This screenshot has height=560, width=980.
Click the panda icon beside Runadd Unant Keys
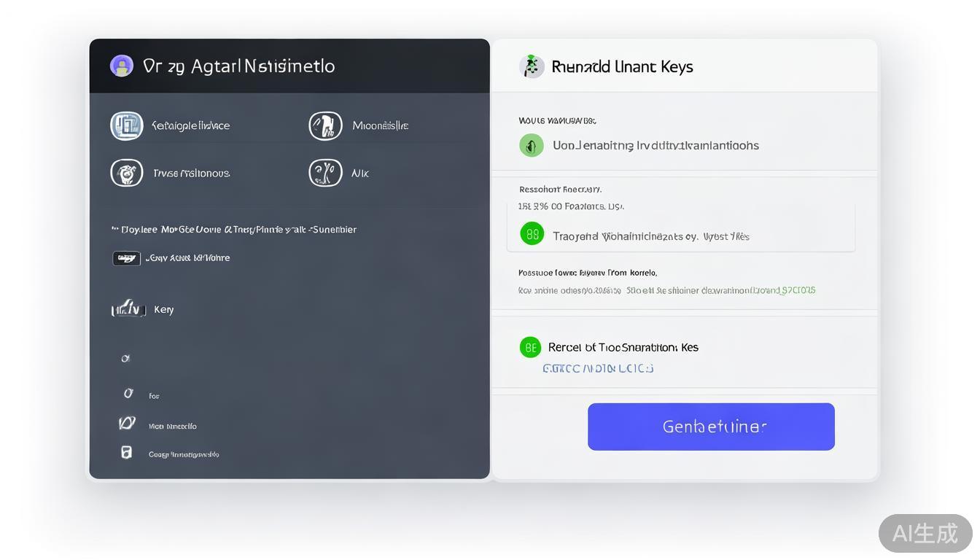pyautogui.click(x=532, y=66)
